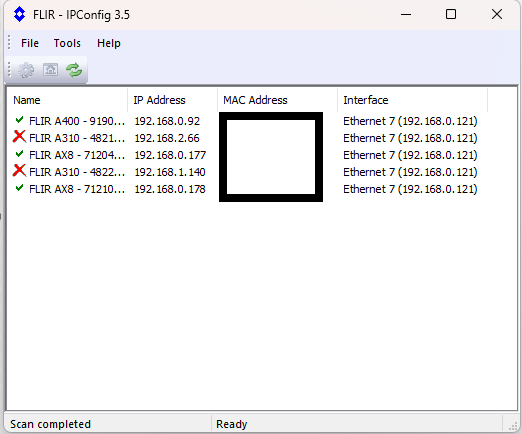The width and height of the screenshot is (522, 434).
Task: Click the gear Modify settings toolbar icon
Action: point(26,70)
